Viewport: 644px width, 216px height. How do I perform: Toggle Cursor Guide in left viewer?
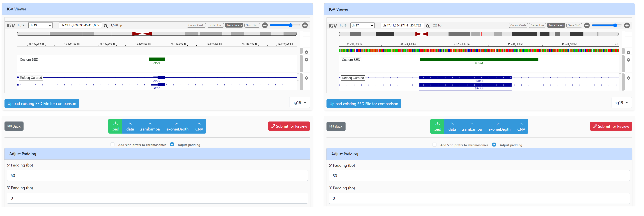click(196, 25)
